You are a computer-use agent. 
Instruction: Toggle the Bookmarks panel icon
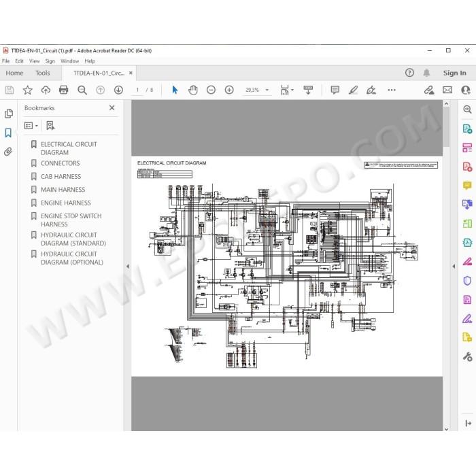pyautogui.click(x=8, y=133)
